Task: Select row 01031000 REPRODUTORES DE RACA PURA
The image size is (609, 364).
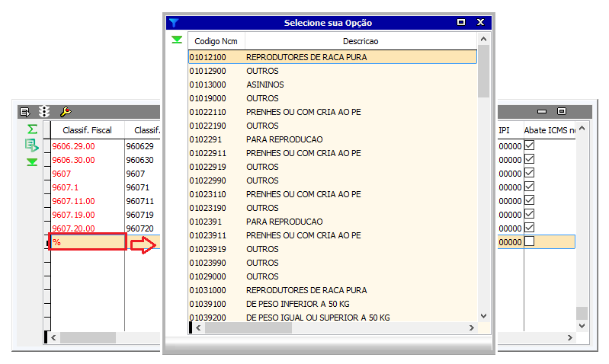Action: (x=332, y=290)
